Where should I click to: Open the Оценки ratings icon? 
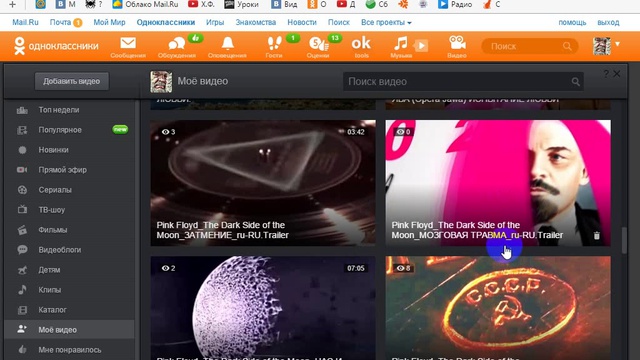pyautogui.click(x=318, y=47)
